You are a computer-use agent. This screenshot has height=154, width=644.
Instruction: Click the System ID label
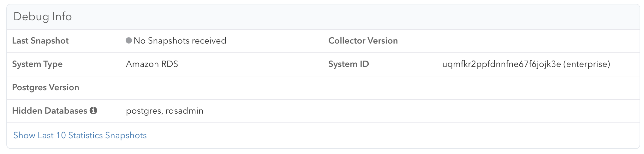pyautogui.click(x=349, y=64)
